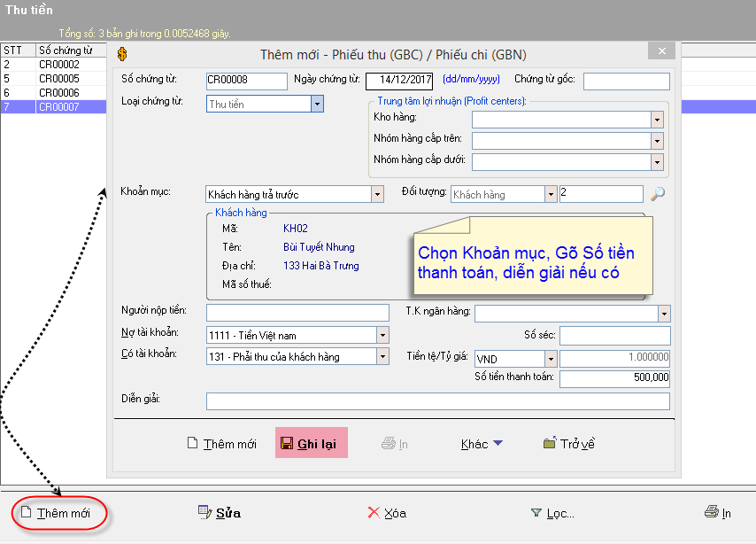
Task: Click the In print button in dialog
Action: pos(394,444)
